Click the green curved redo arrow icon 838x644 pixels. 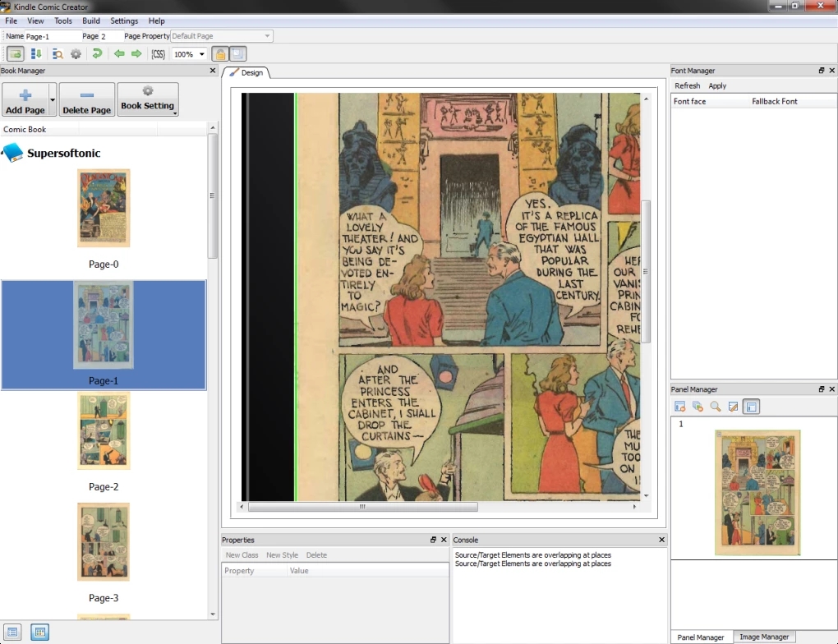tap(97, 54)
